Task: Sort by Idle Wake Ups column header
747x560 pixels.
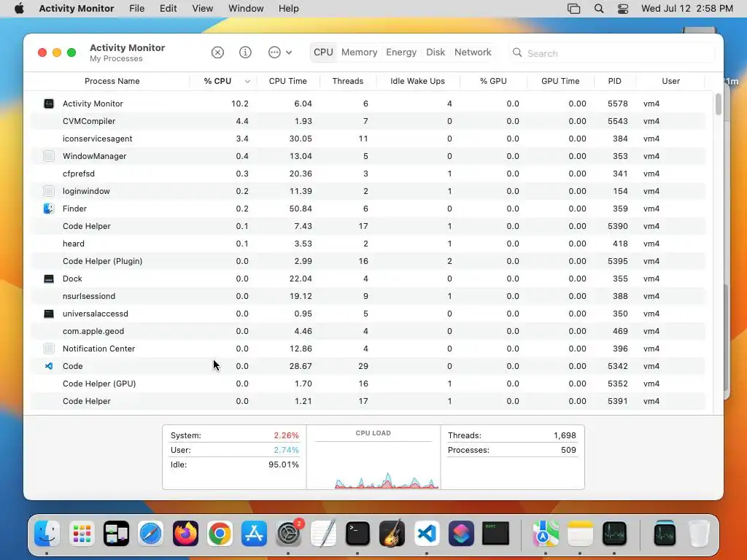Action: click(x=417, y=81)
